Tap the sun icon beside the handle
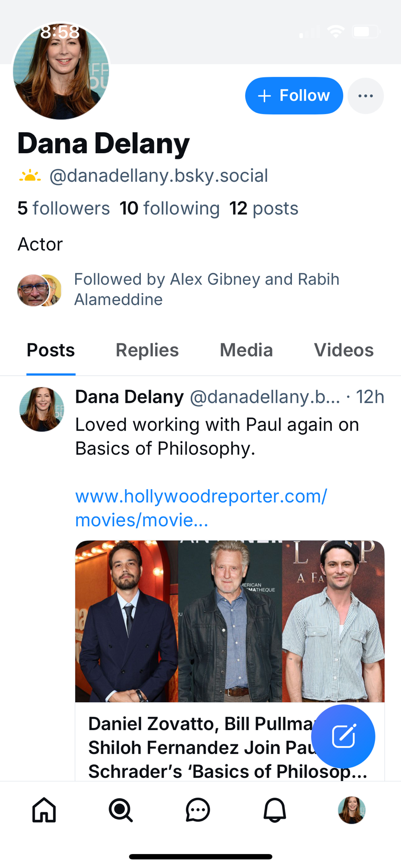 pyautogui.click(x=30, y=176)
